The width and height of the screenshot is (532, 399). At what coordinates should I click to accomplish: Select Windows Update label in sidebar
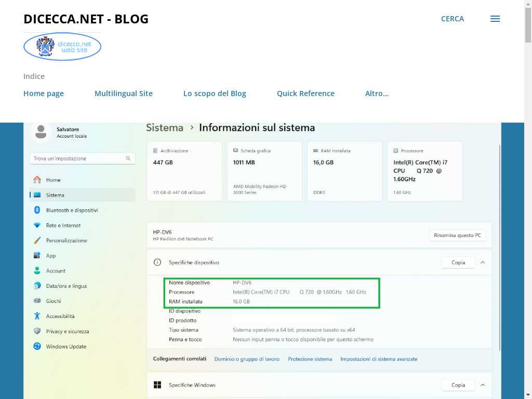(x=66, y=347)
